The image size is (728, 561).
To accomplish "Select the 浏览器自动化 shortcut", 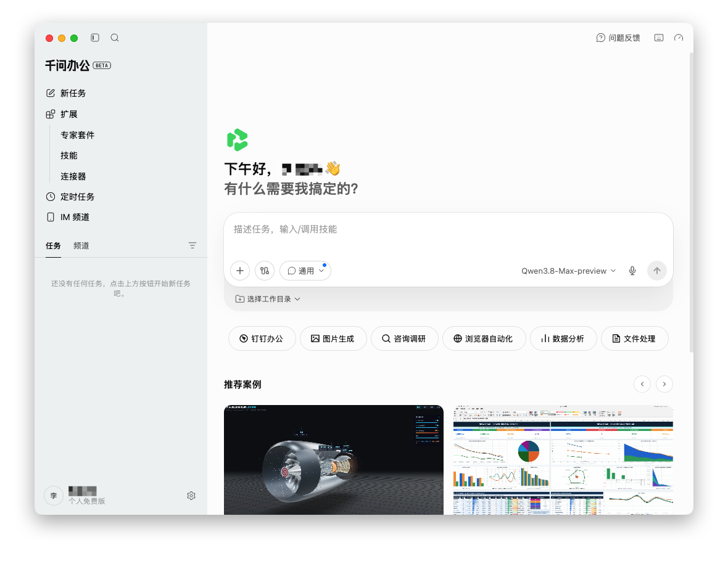I will coord(484,338).
